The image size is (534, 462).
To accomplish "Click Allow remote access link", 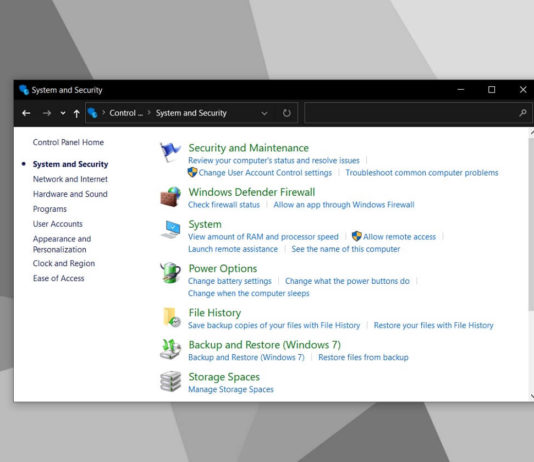I will point(399,237).
